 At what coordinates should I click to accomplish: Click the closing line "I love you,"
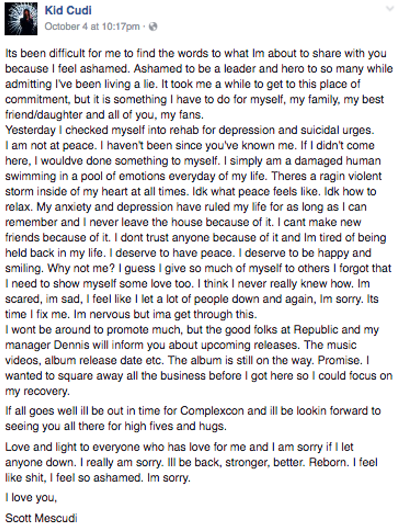pyautogui.click(x=31, y=498)
